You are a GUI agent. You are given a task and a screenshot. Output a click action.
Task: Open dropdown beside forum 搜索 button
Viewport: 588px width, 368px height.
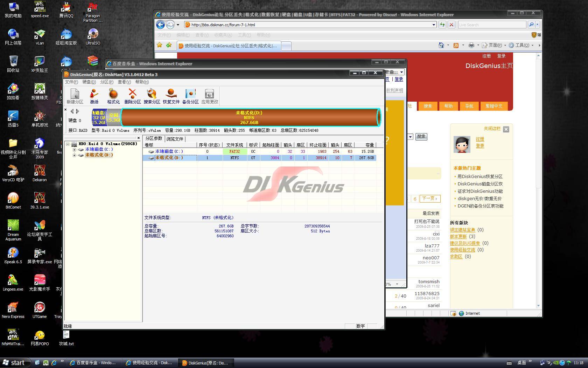tap(410, 137)
